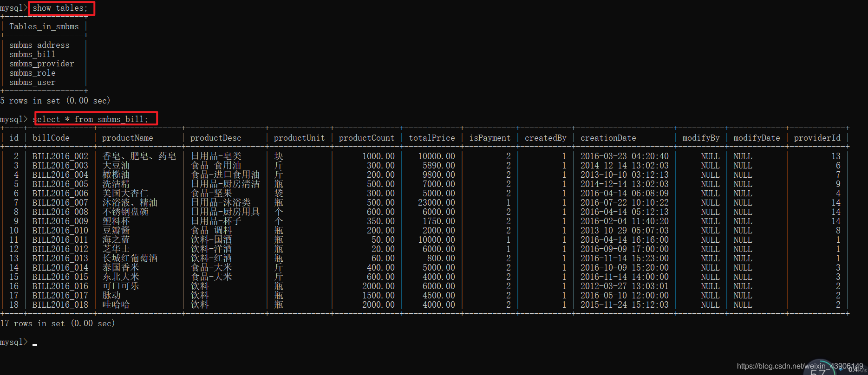Click product name 大豆油
Screen dimensions: 868x375
(116, 166)
